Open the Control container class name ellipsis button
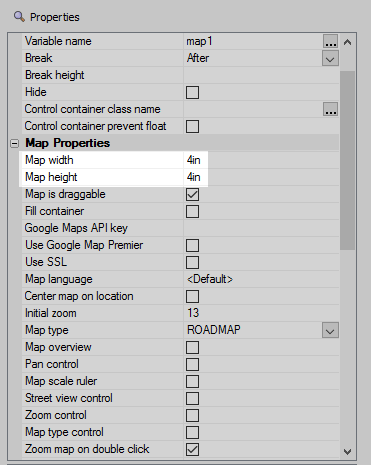 click(x=330, y=109)
